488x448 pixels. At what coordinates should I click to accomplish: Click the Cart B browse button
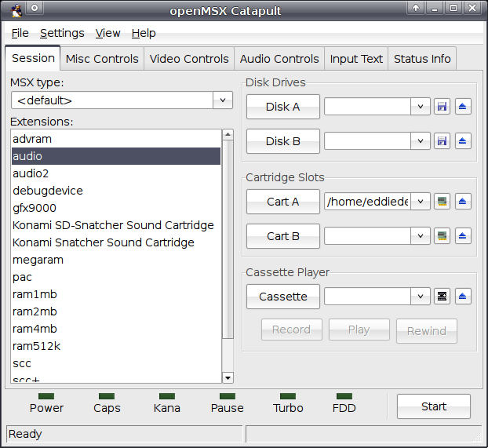click(x=283, y=236)
